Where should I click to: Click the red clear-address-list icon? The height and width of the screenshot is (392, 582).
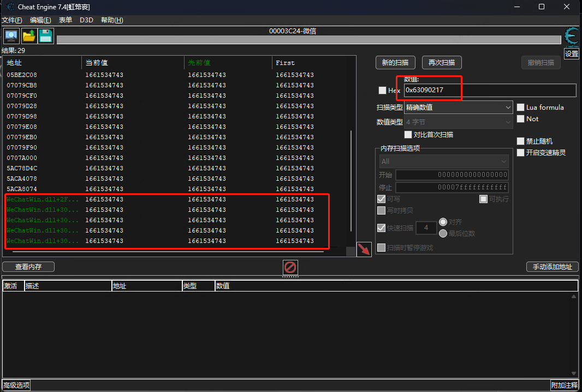(290, 267)
